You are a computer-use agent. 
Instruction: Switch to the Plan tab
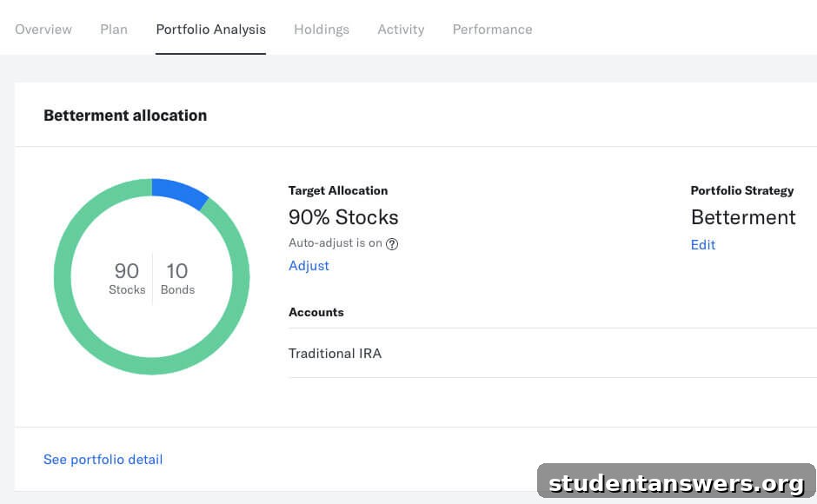pyautogui.click(x=114, y=30)
